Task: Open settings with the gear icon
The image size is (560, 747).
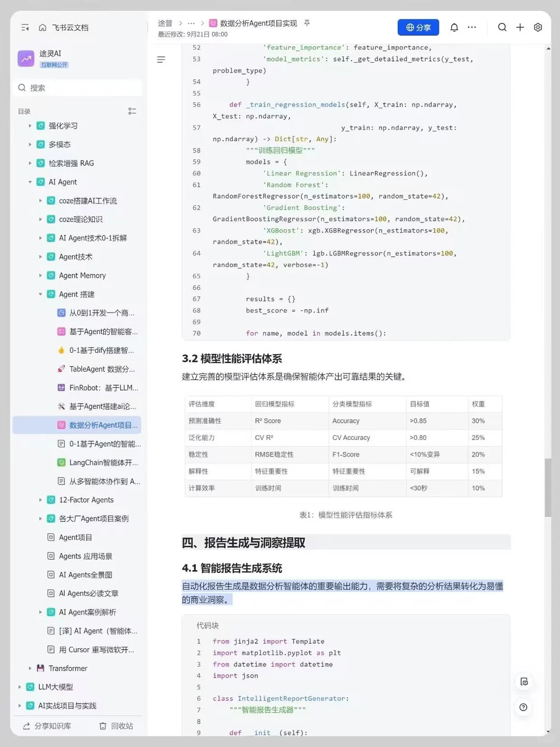Action: tap(538, 27)
